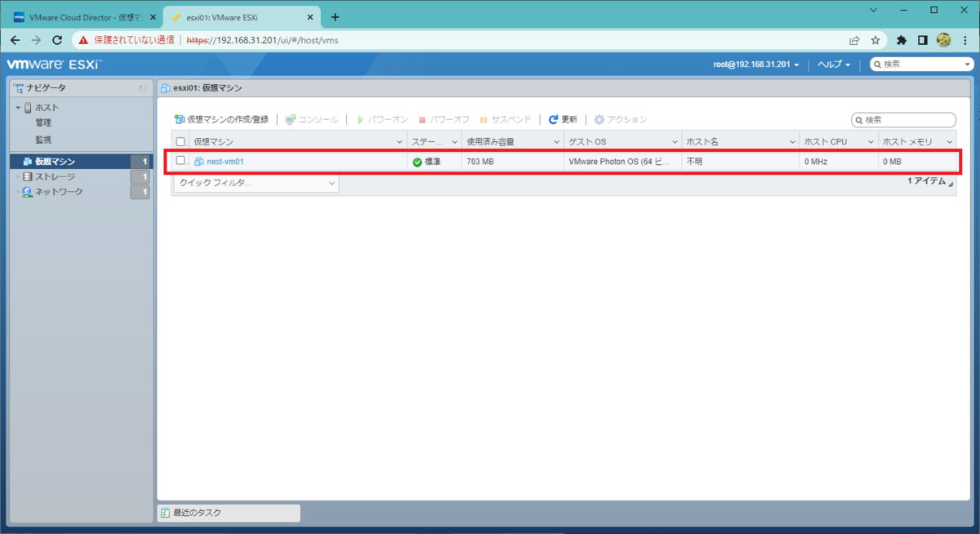Click the VMware Photon OS guest OS cell

622,162
